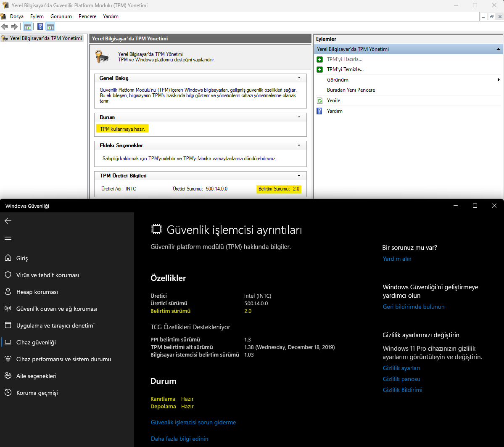Click Güvenlik işlemcisi sorun giderme link
The image size is (504, 447).
(193, 422)
